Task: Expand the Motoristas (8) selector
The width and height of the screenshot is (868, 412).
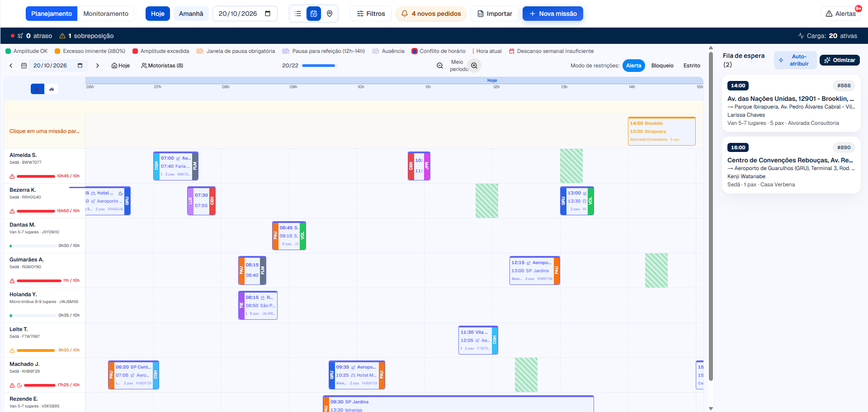Action: coord(162,66)
